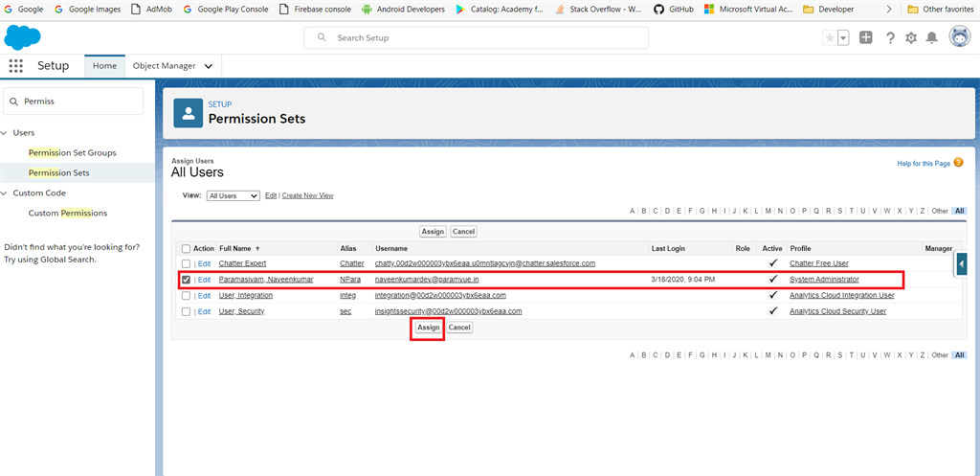Image resolution: width=980 pixels, height=476 pixels.
Task: Expand the collapsed side panel arrow
Action: click(961, 264)
